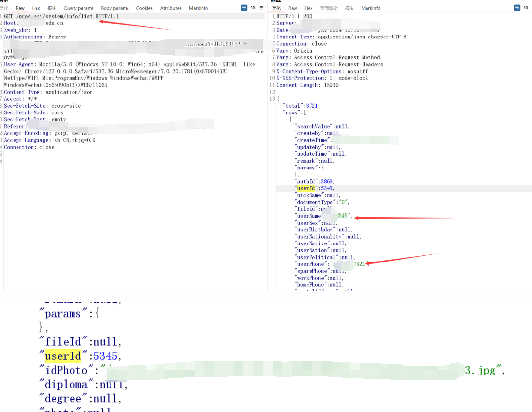Switch to the response 美化 tab

point(276,8)
